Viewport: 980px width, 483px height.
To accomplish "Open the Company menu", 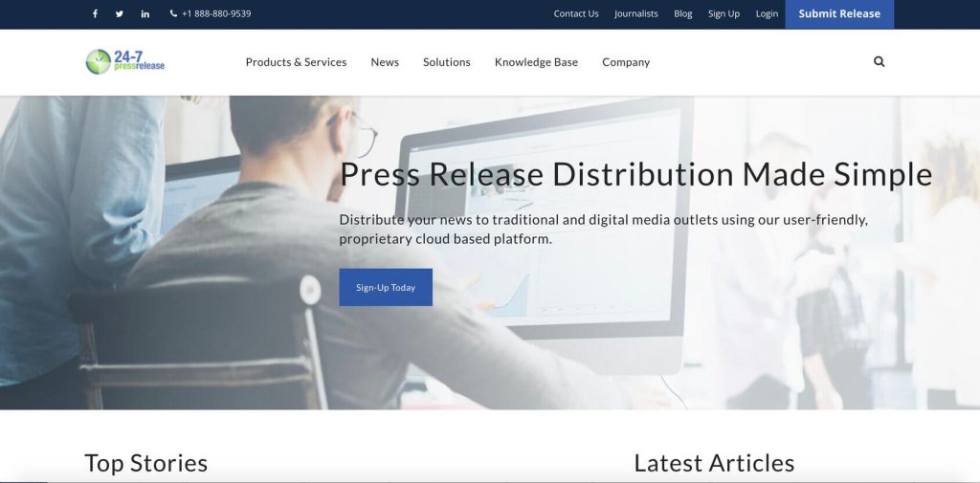I will coord(626,62).
